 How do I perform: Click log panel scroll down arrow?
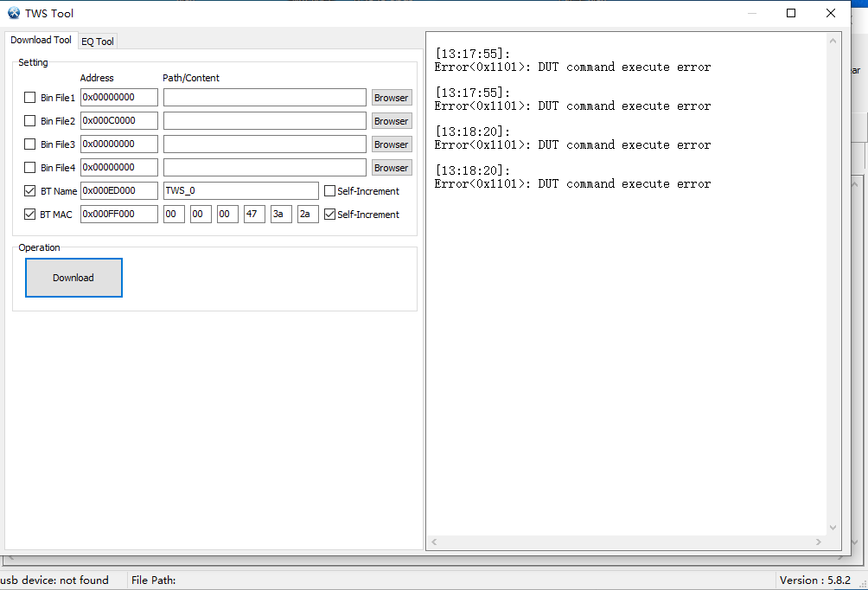pyautogui.click(x=833, y=528)
